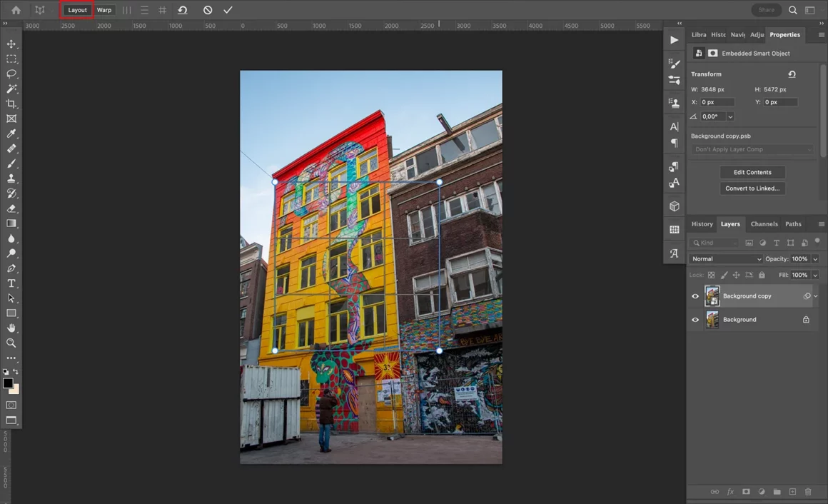Select the Clone Stamp tool

pyautogui.click(x=11, y=178)
